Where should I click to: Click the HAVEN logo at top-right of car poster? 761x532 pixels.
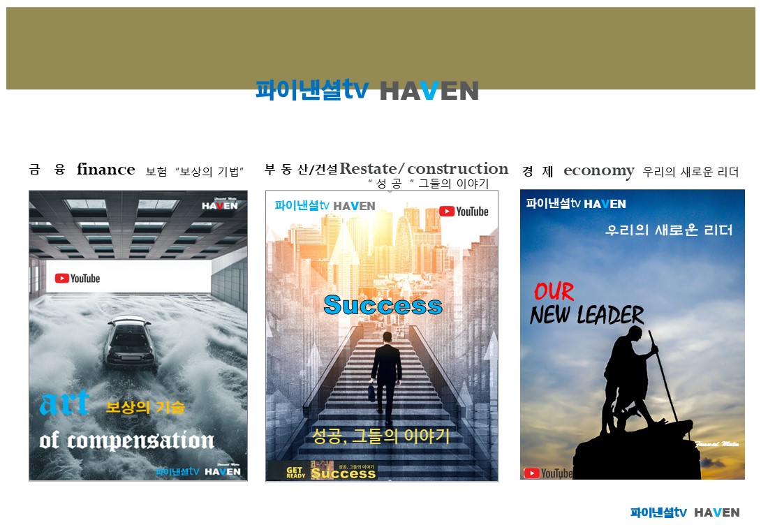click(x=220, y=205)
